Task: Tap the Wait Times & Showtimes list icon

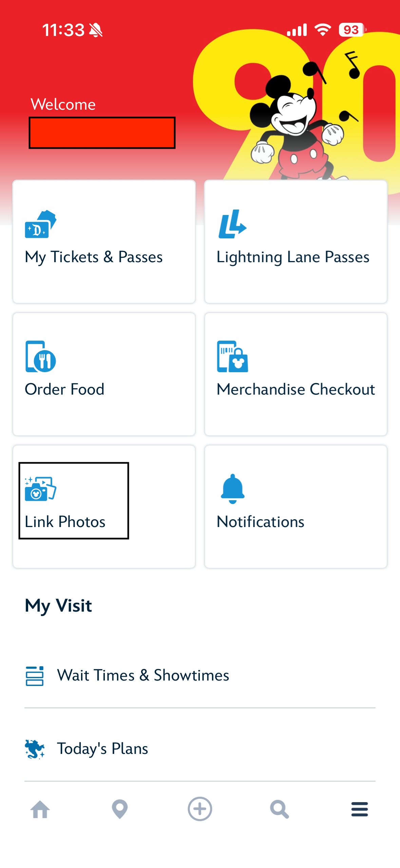Action: [35, 676]
